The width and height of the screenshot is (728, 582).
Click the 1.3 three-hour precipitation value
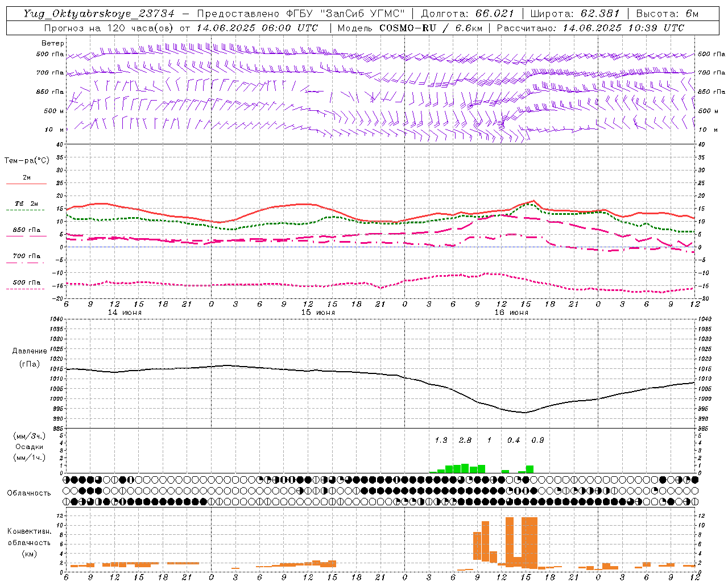(x=441, y=440)
